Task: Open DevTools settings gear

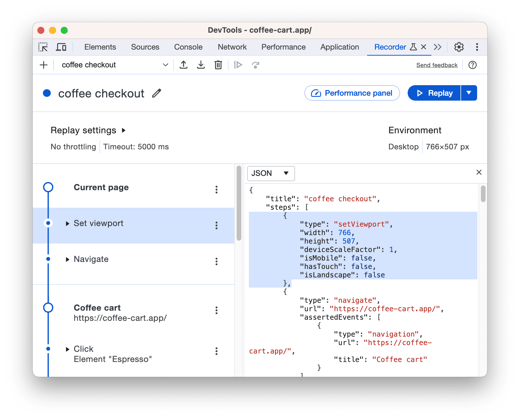Action: pyautogui.click(x=459, y=47)
